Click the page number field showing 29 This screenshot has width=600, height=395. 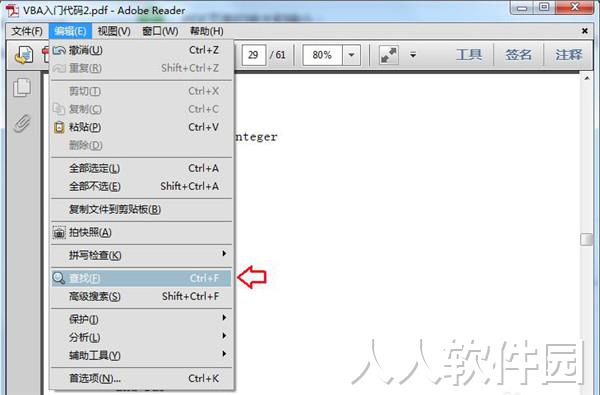[x=254, y=55]
